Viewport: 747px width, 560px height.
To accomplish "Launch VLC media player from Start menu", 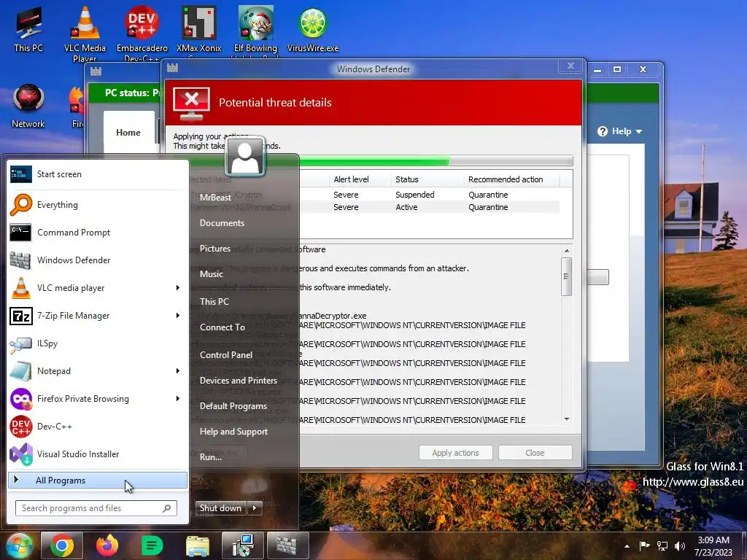I will pos(90,287).
